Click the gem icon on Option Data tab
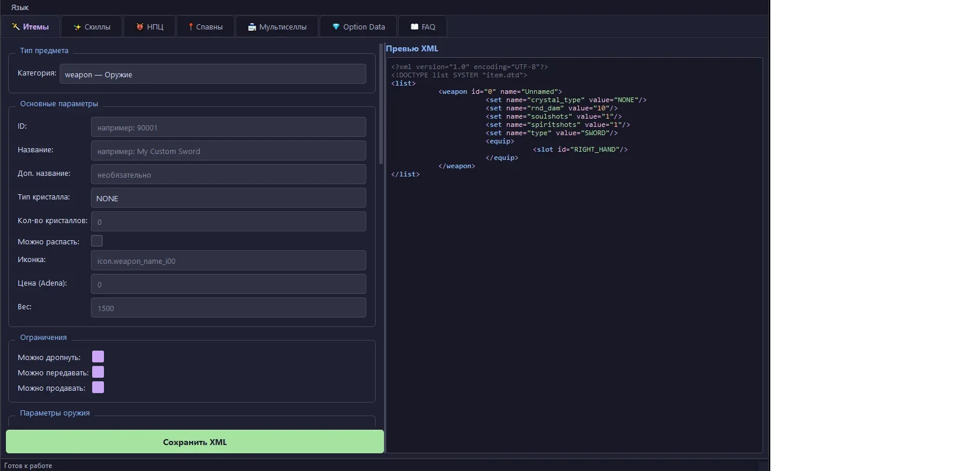Screen dimensions: 980x471 [x=336, y=27]
